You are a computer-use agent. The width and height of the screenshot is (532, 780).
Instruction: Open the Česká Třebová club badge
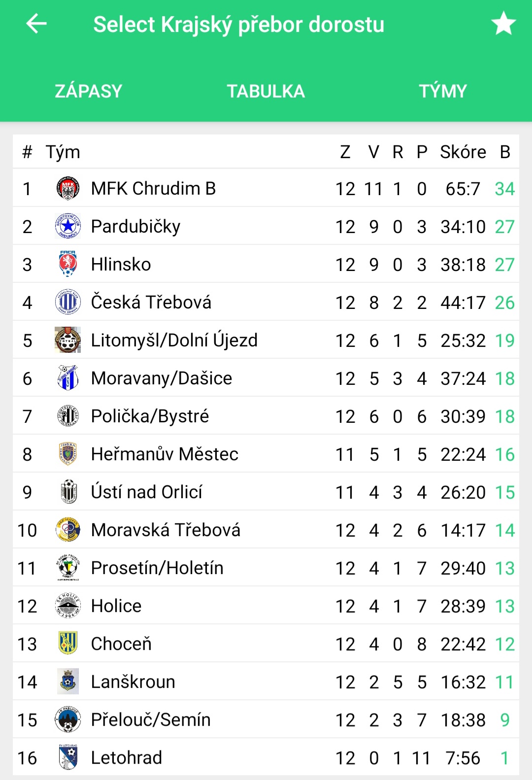(x=68, y=302)
